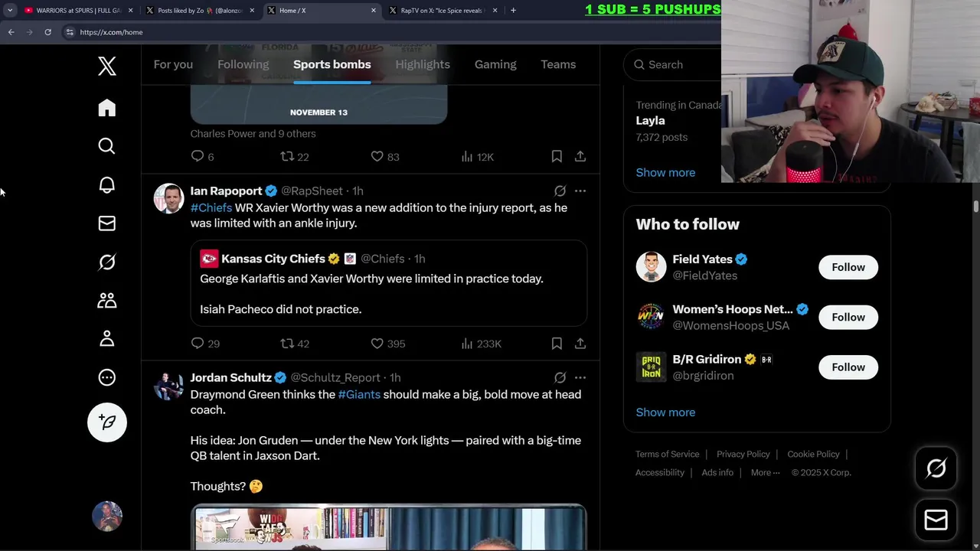This screenshot has width=980, height=551.
Task: Switch to the For you tab
Action: point(173,64)
